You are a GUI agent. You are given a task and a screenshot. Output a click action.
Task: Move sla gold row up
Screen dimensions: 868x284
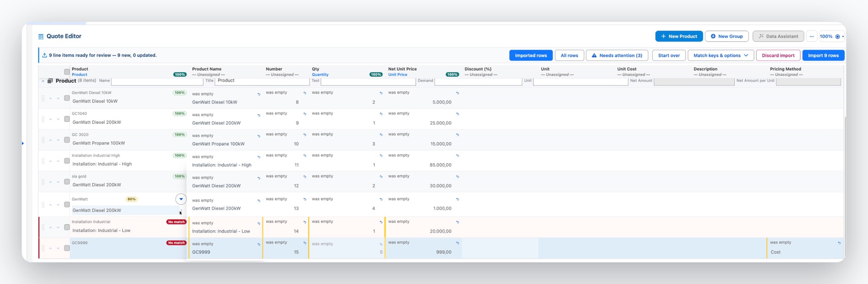[50, 182]
